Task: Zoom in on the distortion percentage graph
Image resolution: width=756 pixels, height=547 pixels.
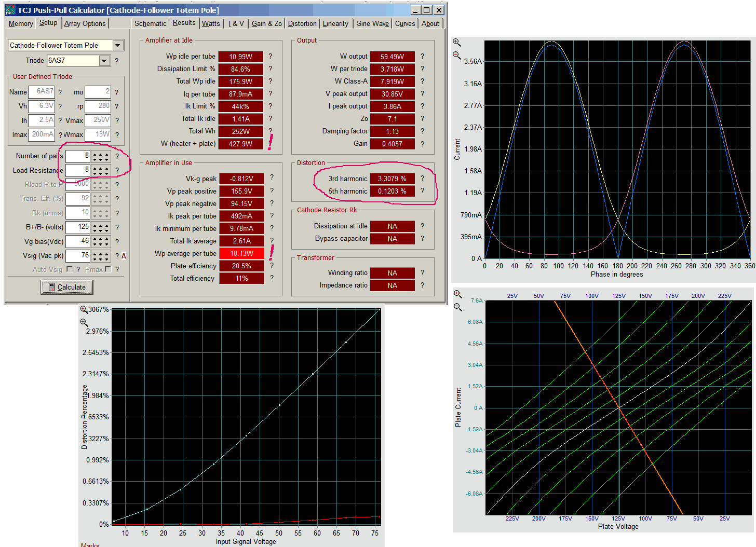Action: point(84,310)
